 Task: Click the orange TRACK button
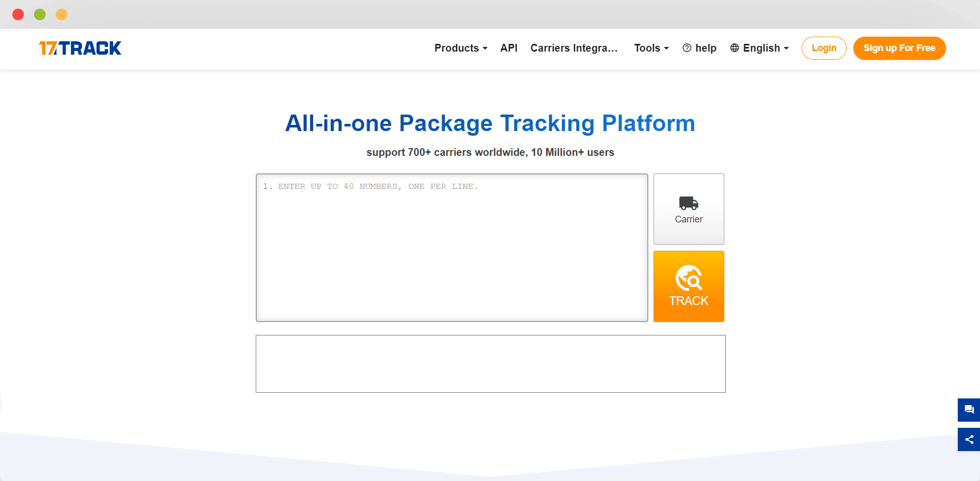689,286
